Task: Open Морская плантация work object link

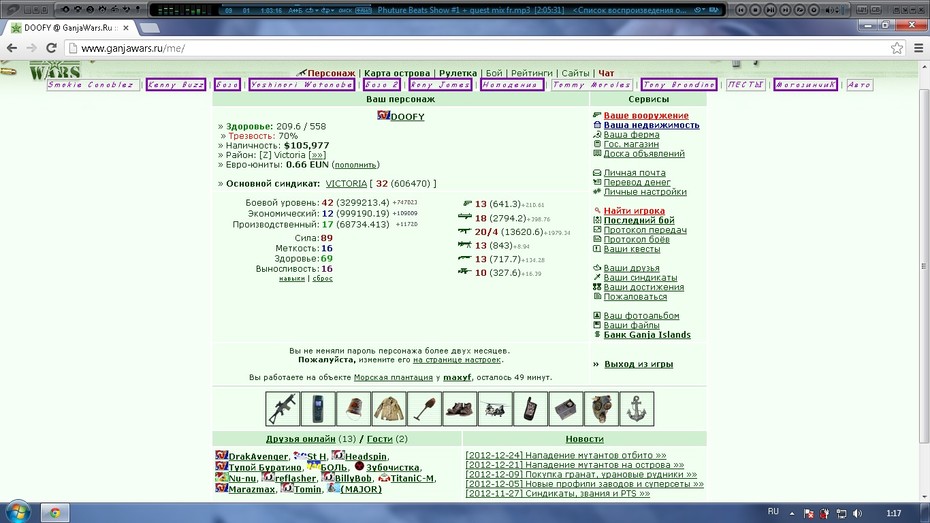Action: click(393, 377)
